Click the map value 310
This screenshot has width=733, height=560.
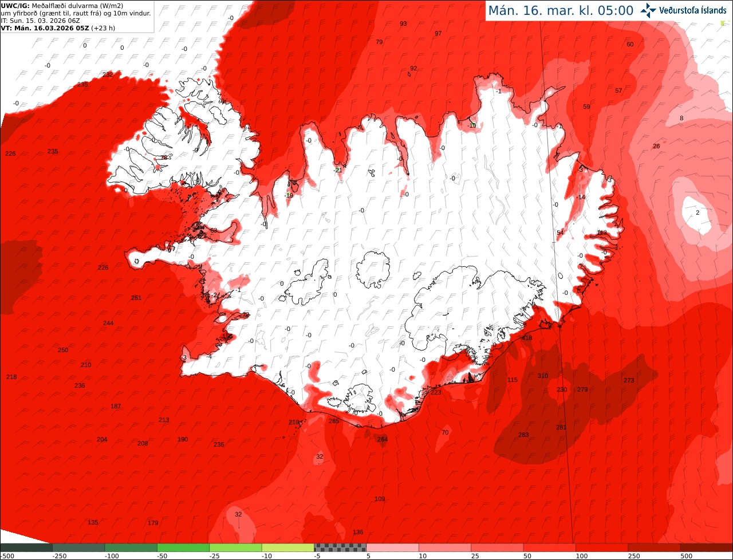click(543, 376)
